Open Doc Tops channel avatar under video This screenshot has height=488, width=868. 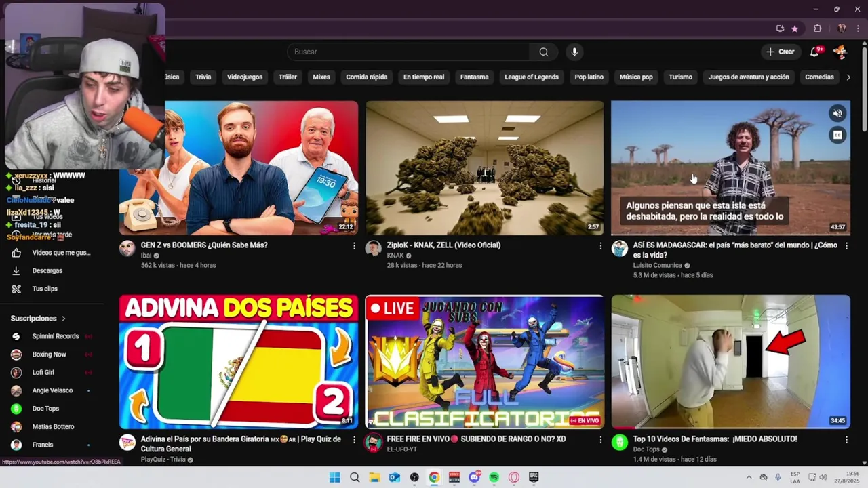point(620,443)
